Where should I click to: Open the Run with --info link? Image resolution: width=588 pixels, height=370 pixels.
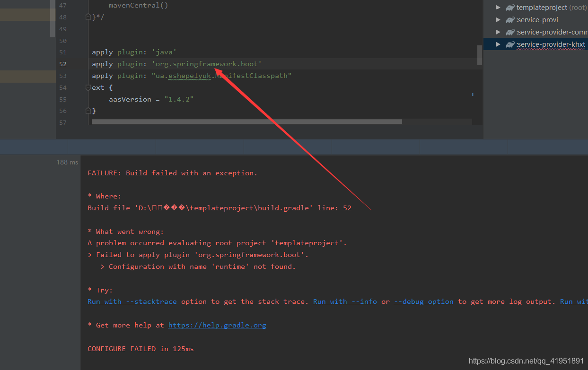click(x=345, y=301)
